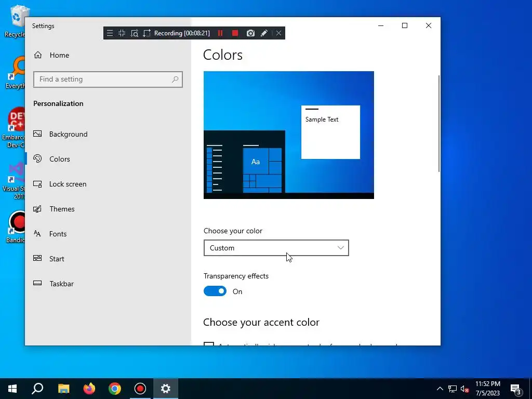532x399 pixels.
Task: Stop the Bandicam recording
Action: (x=235, y=33)
